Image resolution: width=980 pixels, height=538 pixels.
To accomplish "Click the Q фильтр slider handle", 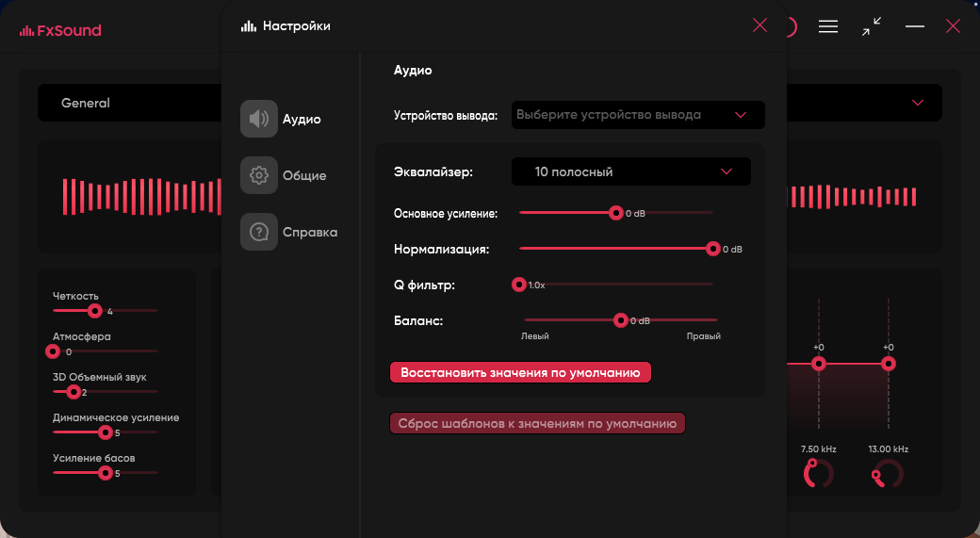I will point(518,284).
